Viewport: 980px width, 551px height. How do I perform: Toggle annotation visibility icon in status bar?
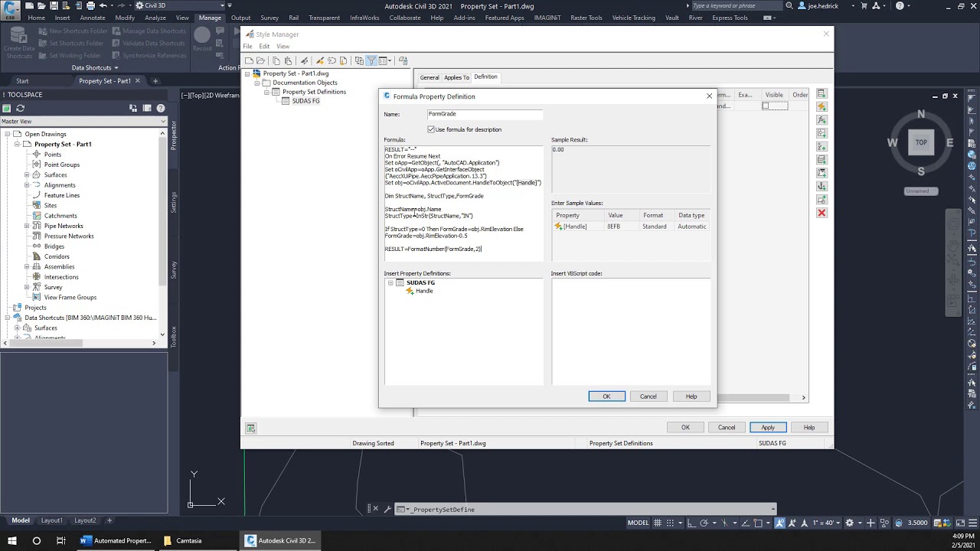pyautogui.click(x=781, y=523)
